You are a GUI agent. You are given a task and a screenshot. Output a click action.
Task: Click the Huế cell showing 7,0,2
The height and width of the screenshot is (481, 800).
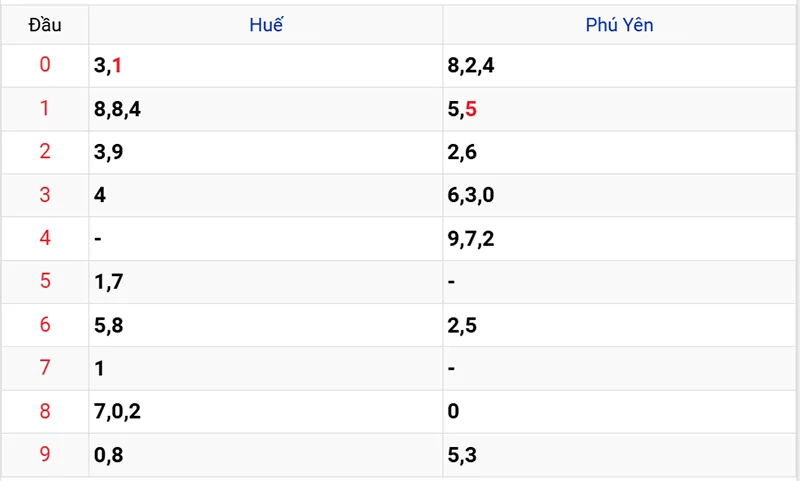coord(117,412)
